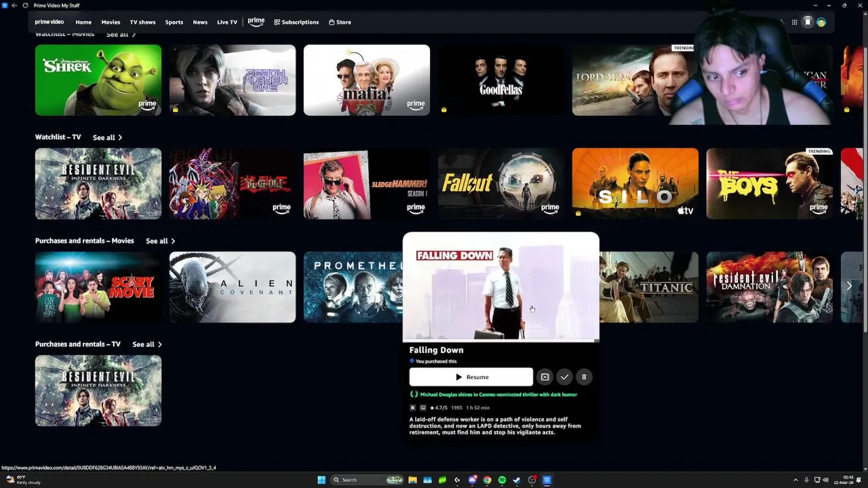
Task: Open Resident Evil Infinite Darkness in Purchases TV
Action: [x=98, y=390]
